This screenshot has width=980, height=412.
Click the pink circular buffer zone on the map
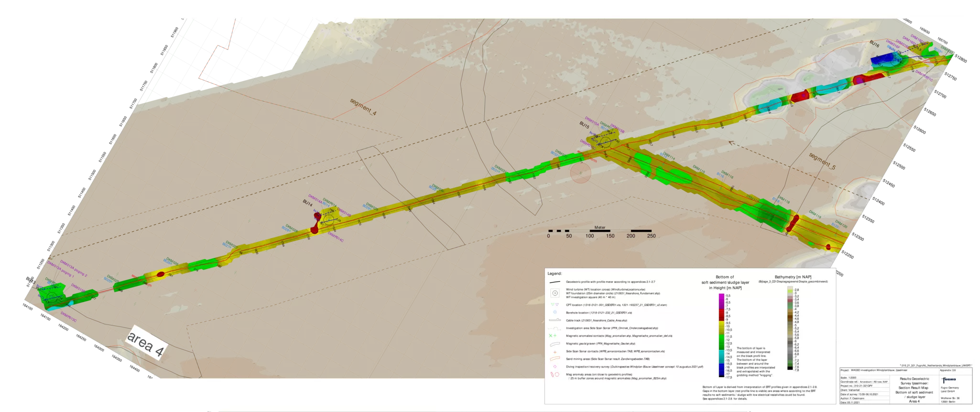click(x=581, y=173)
